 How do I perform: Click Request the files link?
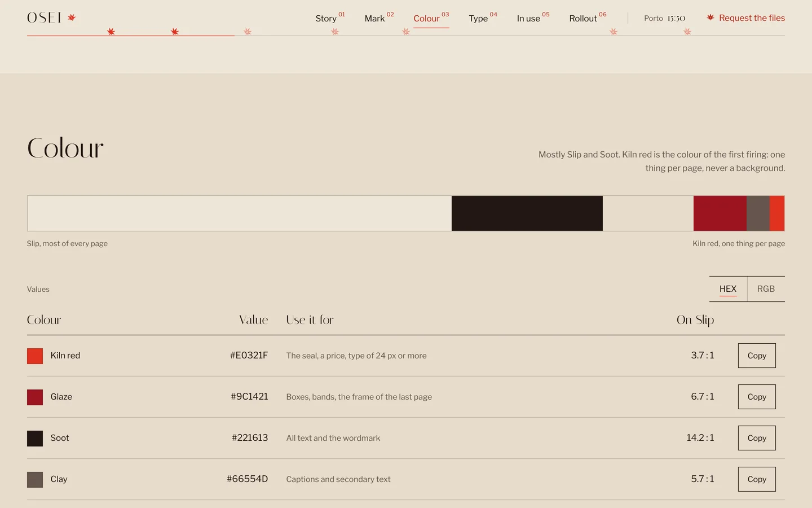[x=745, y=18]
